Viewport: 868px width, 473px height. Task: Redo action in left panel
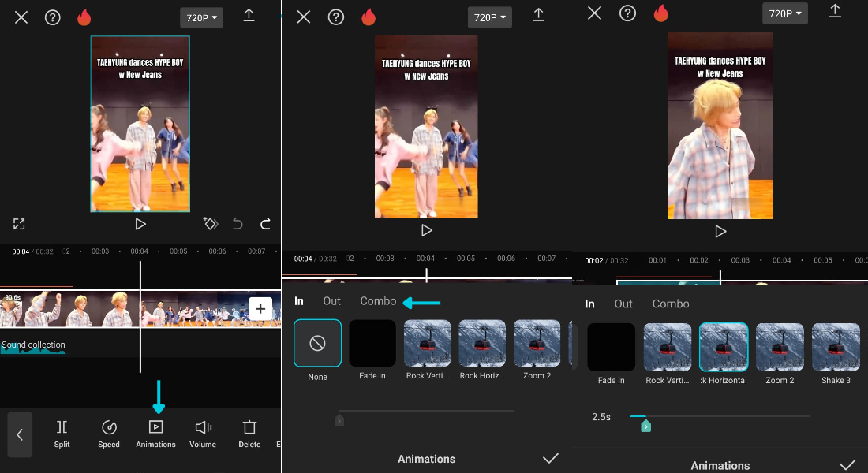pos(265,224)
